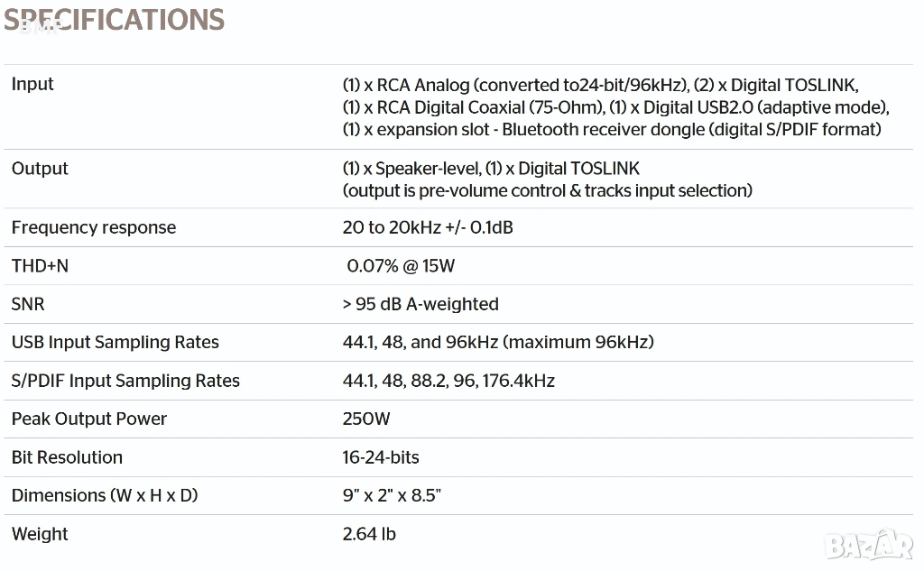Select the 20 to 20kHz frequency value
The image size is (924, 571).
[x=428, y=227]
